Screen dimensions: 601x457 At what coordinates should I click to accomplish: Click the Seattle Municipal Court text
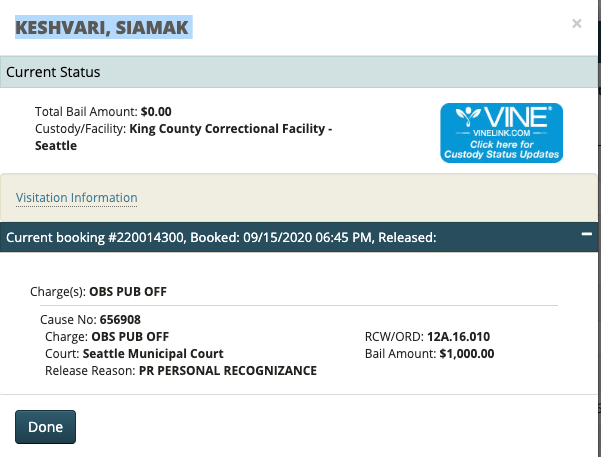point(153,354)
